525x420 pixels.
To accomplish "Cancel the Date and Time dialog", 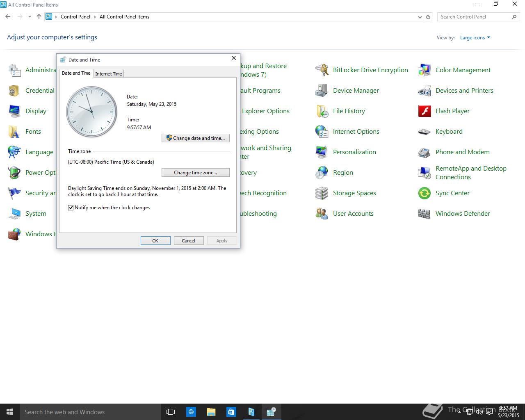I will (x=189, y=241).
